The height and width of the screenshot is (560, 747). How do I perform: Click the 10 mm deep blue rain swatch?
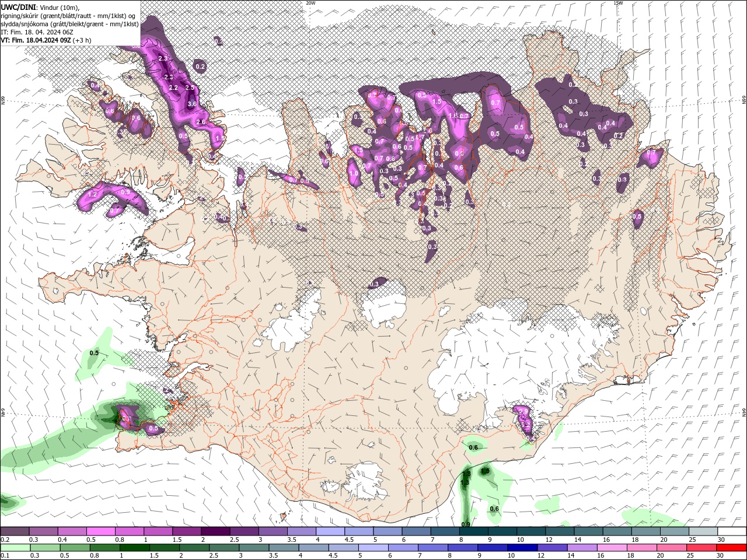tap(522, 548)
